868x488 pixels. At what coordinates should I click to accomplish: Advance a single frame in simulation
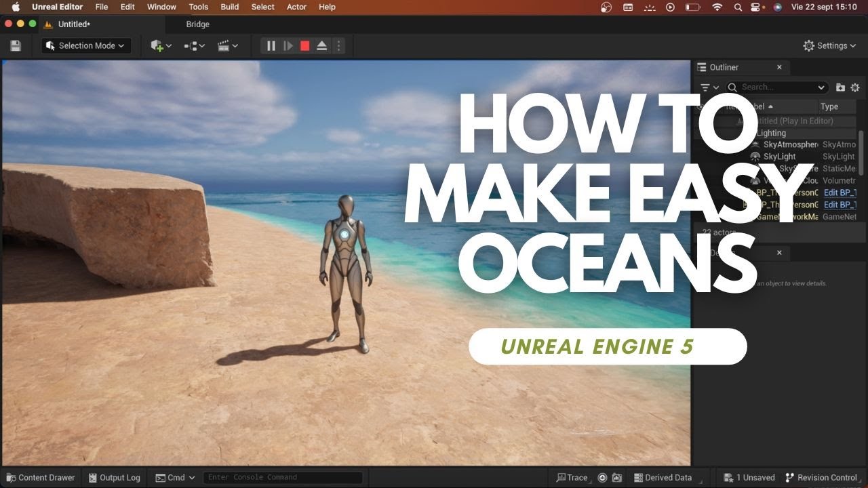click(288, 45)
